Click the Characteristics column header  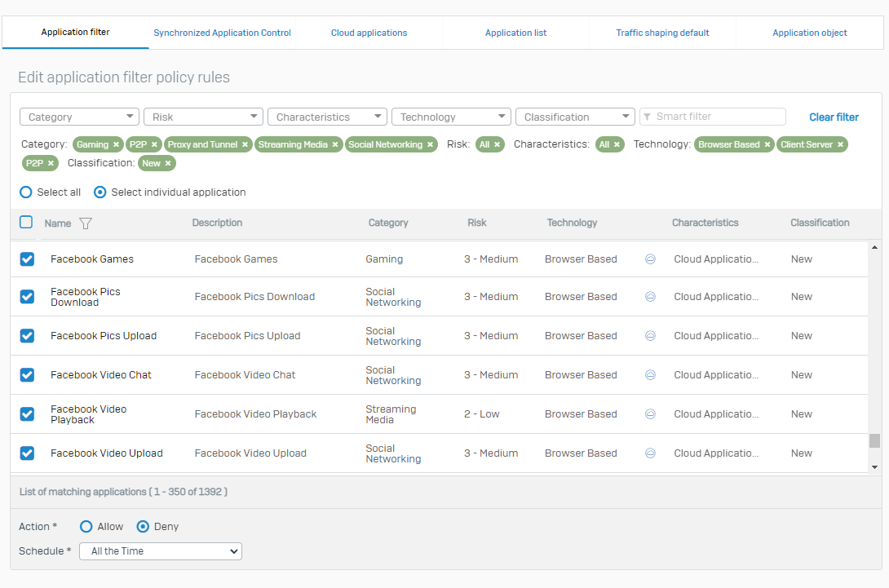point(705,223)
